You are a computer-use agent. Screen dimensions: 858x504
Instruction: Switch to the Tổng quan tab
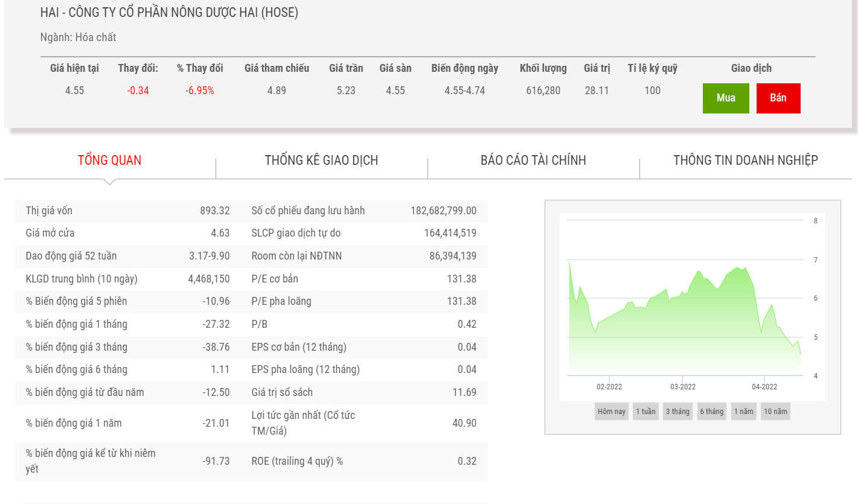109,160
